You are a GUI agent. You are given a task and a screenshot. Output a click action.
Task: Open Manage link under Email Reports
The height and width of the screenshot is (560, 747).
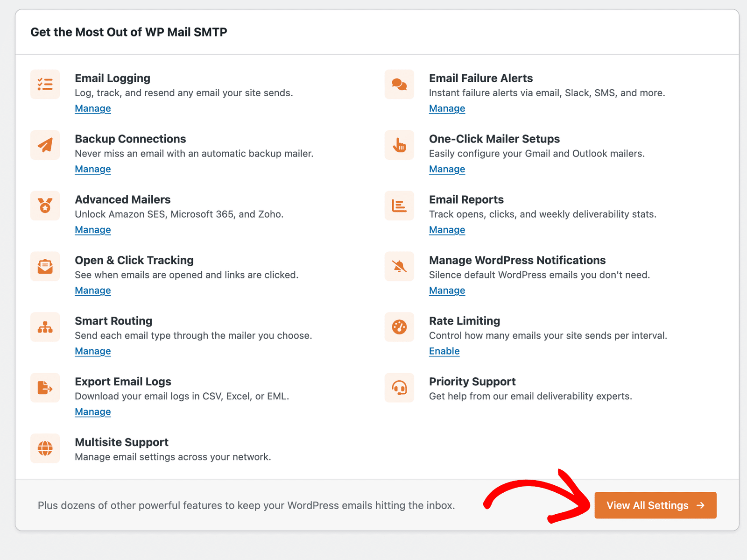point(447,230)
